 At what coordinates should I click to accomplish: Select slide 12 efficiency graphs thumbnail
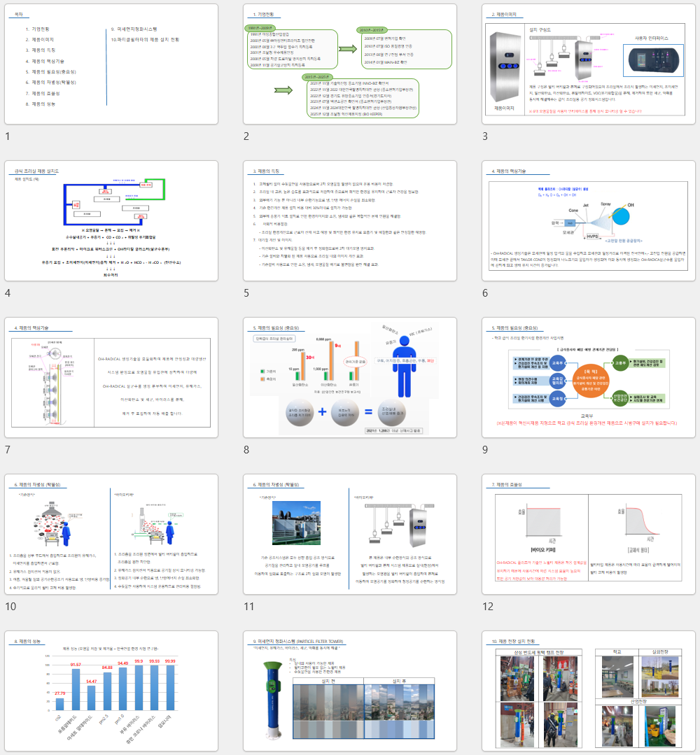pyautogui.click(x=589, y=534)
